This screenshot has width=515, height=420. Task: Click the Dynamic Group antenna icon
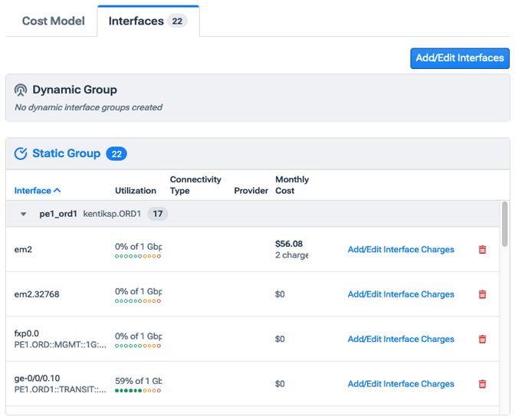21,90
